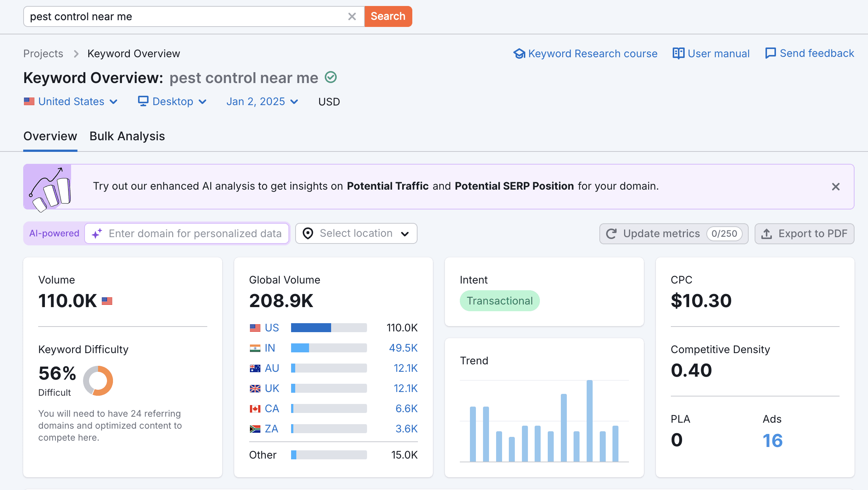Click the Transactional intent badge toggle
The image size is (868, 490).
click(x=499, y=300)
